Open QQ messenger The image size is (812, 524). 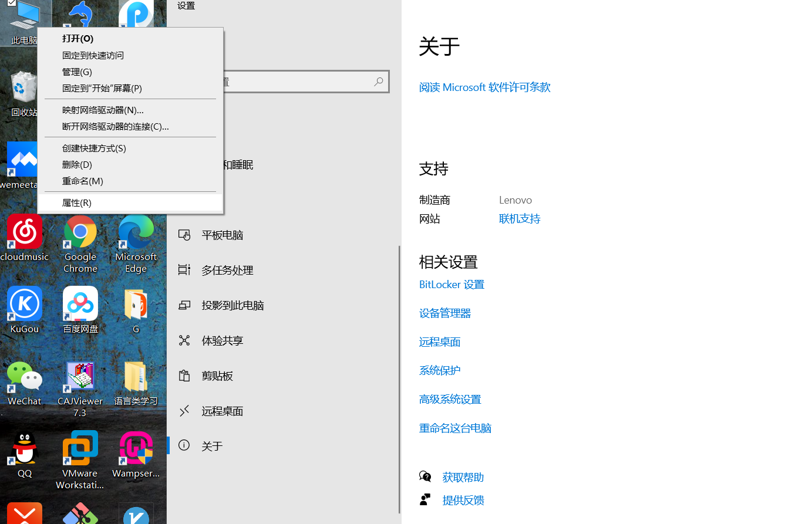coord(24,448)
